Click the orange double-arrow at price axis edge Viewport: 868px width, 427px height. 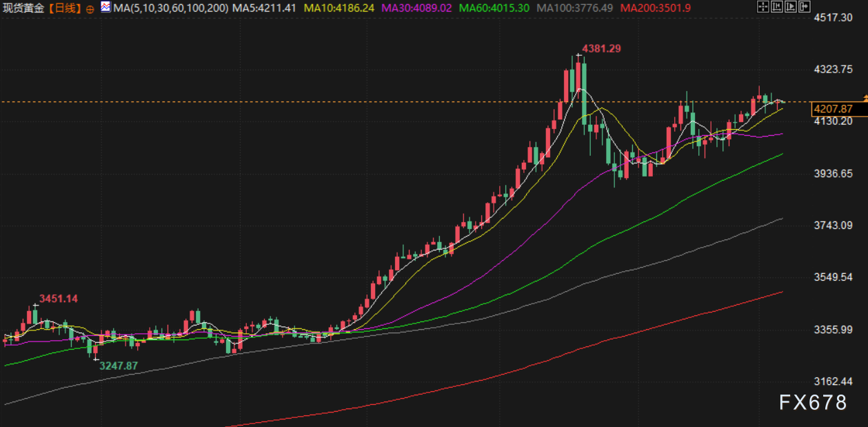865,100
